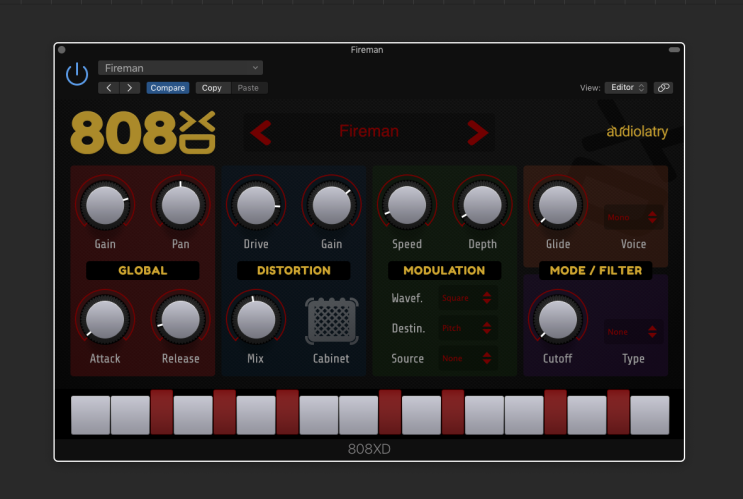
Task: Click the modulation Depth knob
Action: (482, 205)
